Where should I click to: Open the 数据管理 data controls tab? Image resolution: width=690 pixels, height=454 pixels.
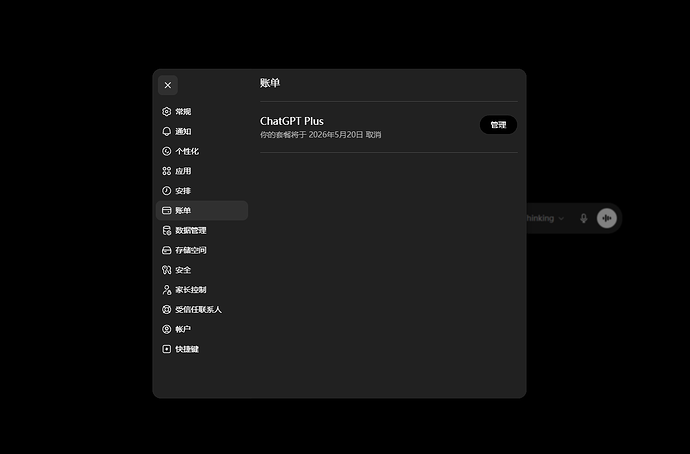(x=202, y=231)
